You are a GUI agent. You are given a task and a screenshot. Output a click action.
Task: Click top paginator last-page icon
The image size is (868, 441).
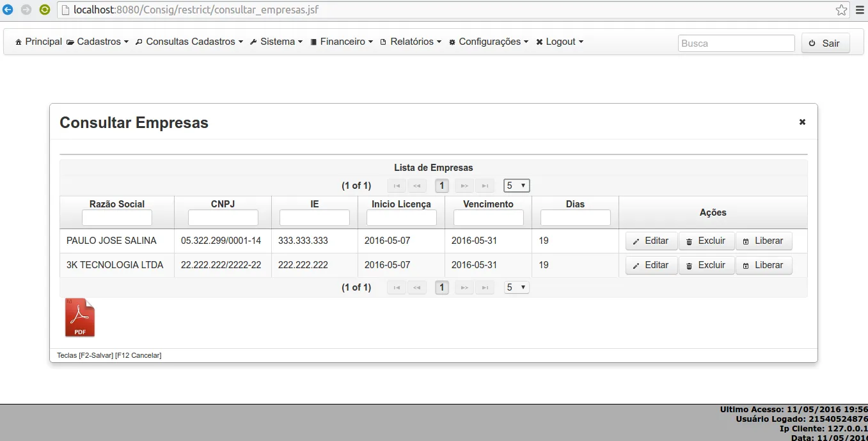coord(485,186)
